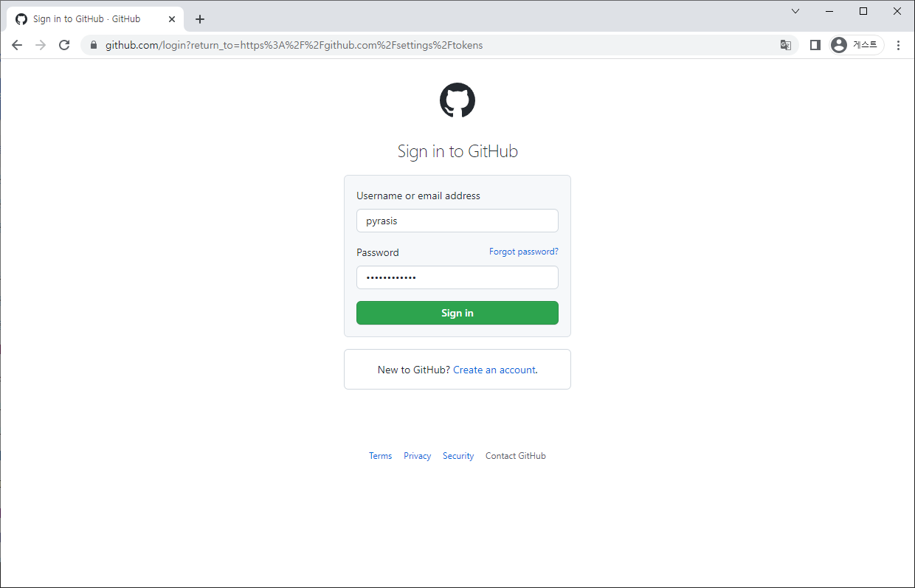Open the Create an account link
Image resolution: width=915 pixels, height=588 pixels.
click(494, 370)
